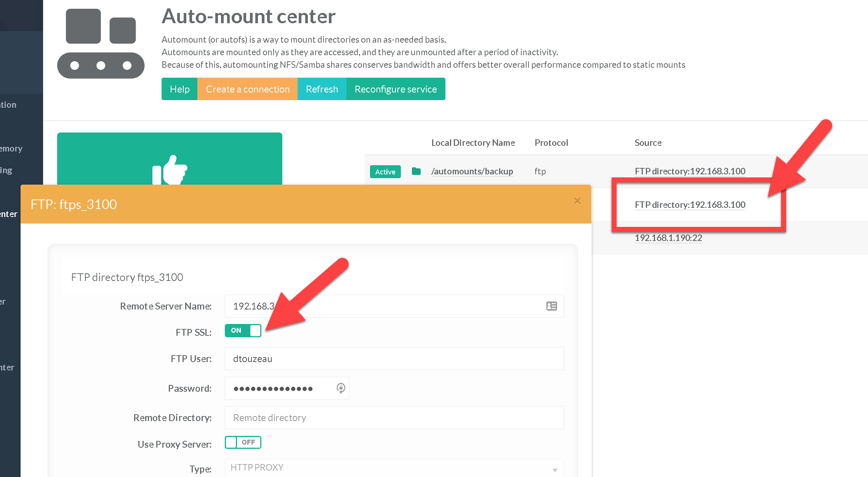The height and width of the screenshot is (477, 868).
Task: Open first FTP directory:192.168.3.100 source link
Action: tap(690, 171)
